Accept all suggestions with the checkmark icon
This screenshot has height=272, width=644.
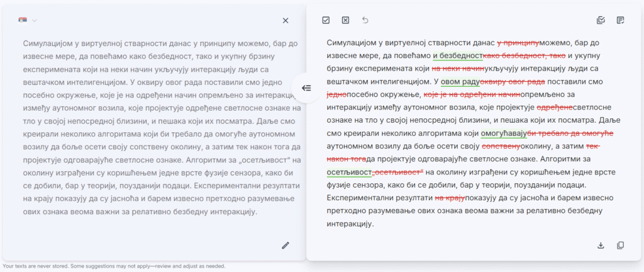[x=326, y=20]
